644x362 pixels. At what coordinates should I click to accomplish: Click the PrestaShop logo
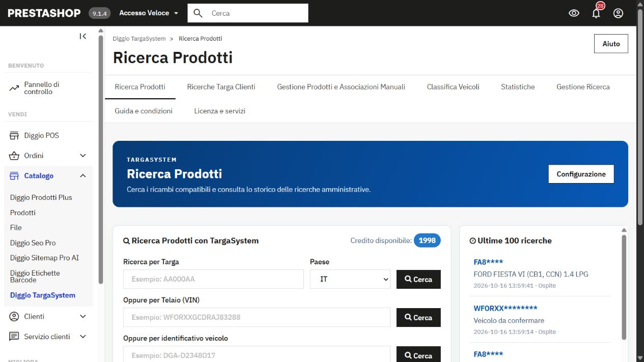click(x=44, y=13)
